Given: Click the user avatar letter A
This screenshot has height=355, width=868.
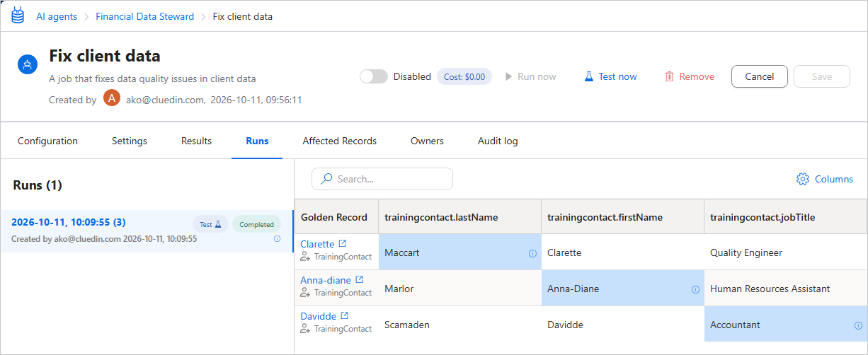Looking at the screenshot, I should (x=112, y=98).
